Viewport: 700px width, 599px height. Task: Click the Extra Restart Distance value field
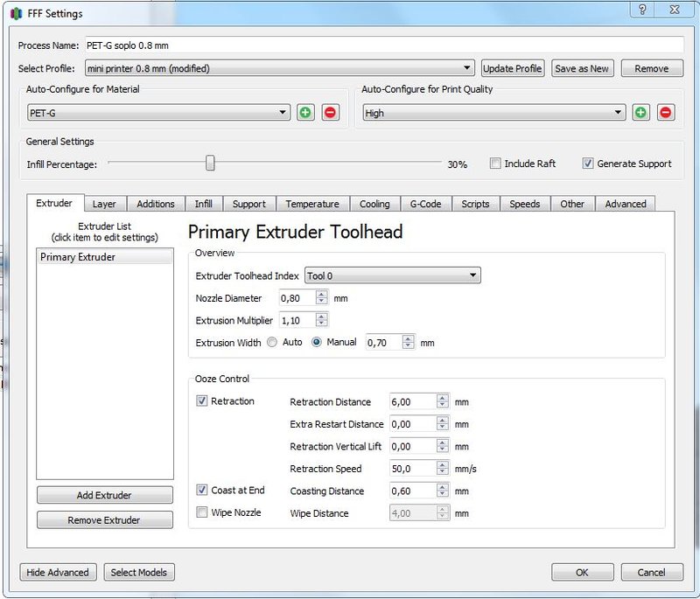pos(413,424)
